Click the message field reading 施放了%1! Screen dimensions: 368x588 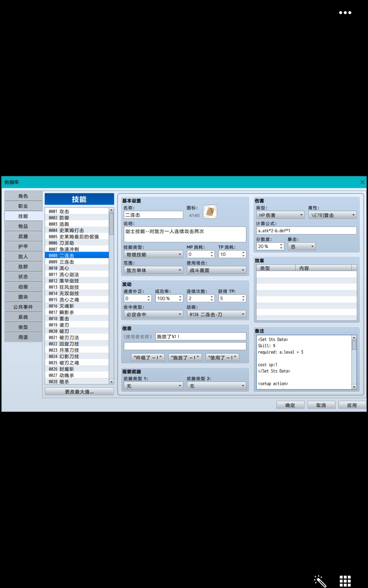click(x=201, y=336)
